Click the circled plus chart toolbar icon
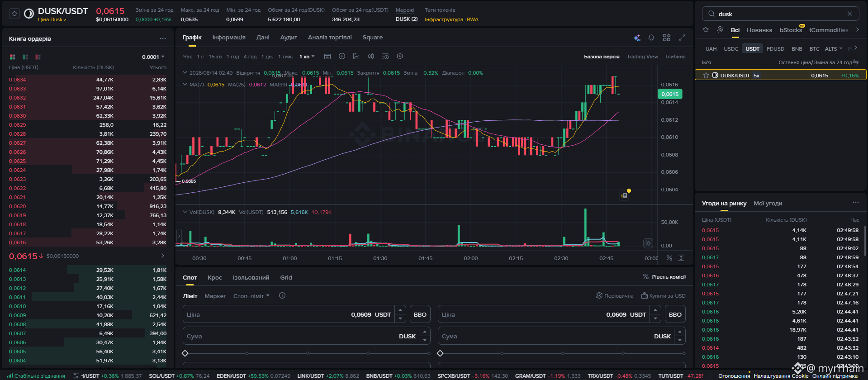 (342, 57)
